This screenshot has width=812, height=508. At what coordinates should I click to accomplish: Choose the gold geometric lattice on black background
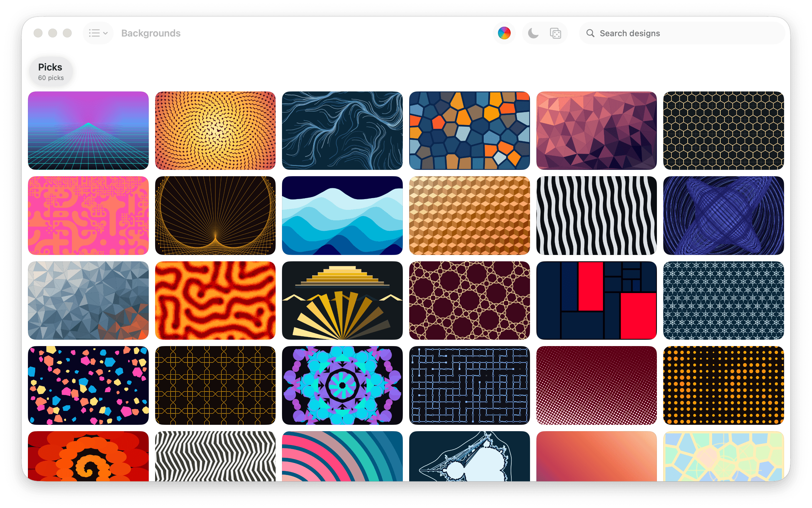pyautogui.click(x=215, y=385)
